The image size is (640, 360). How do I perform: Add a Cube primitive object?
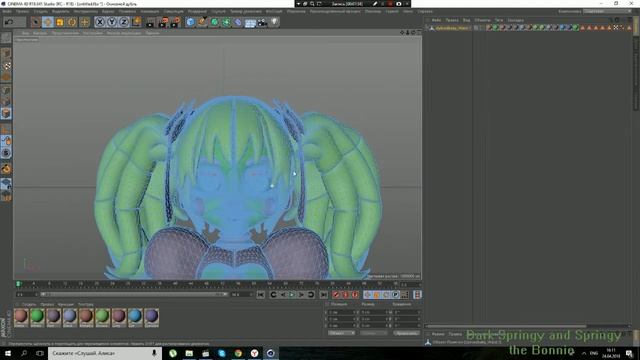[x=190, y=22]
